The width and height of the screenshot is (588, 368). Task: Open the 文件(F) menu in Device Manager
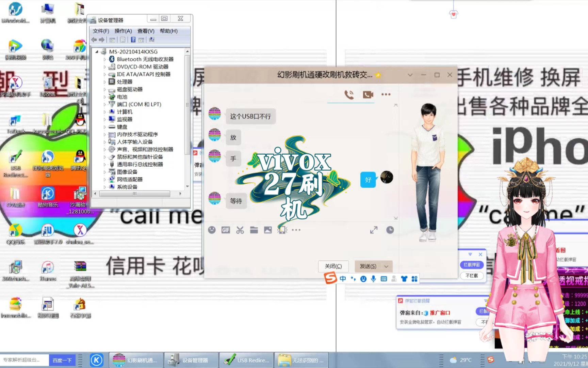(101, 31)
